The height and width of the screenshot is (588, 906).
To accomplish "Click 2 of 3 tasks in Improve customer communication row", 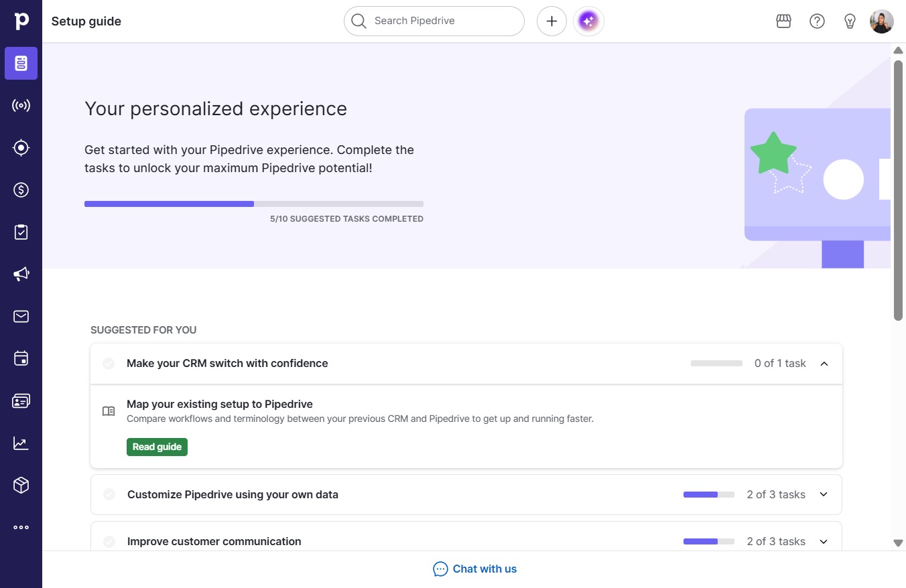I will pos(776,542).
